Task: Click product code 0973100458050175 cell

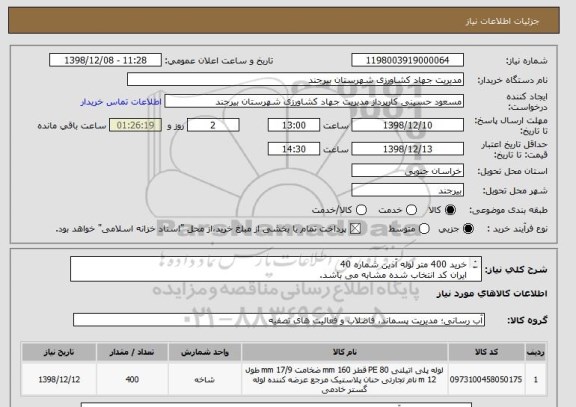Action: click(x=486, y=379)
